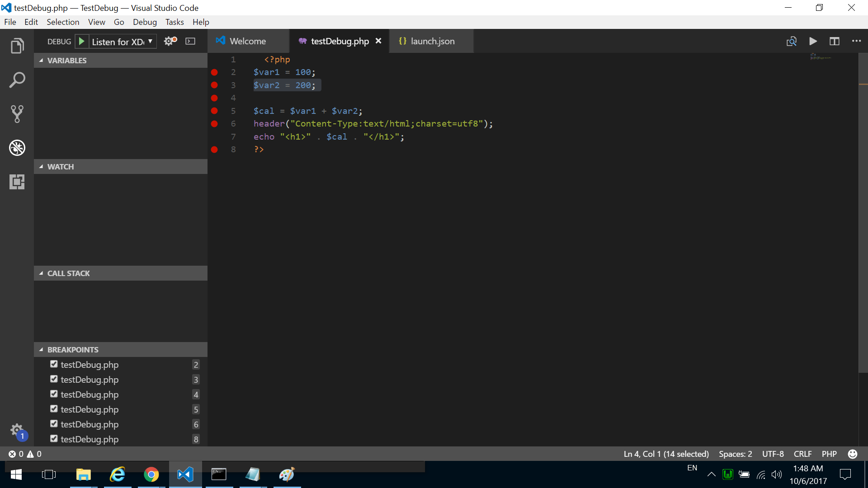Viewport: 868px width, 488px height.
Task: Change line endings via CRLF
Action: [x=802, y=454]
